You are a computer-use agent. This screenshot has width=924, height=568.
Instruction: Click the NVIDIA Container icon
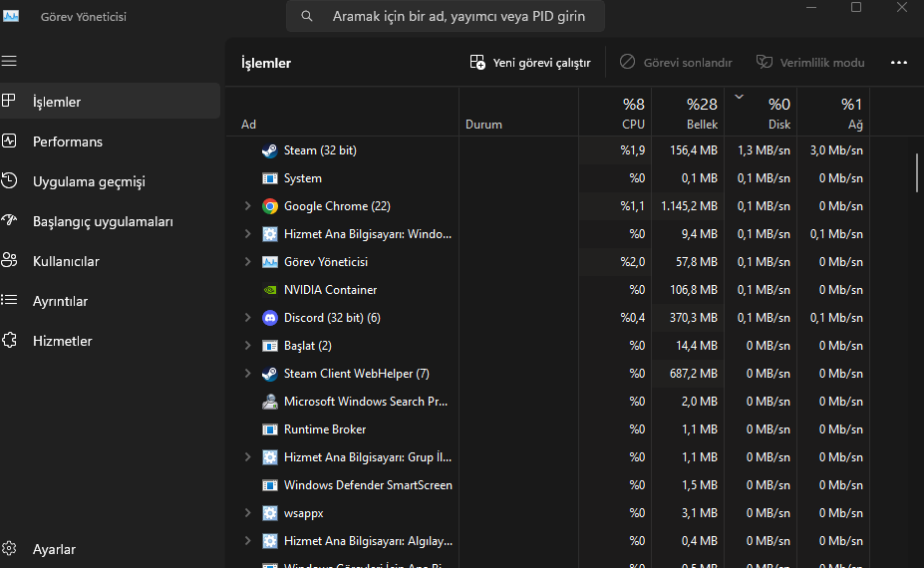270,290
